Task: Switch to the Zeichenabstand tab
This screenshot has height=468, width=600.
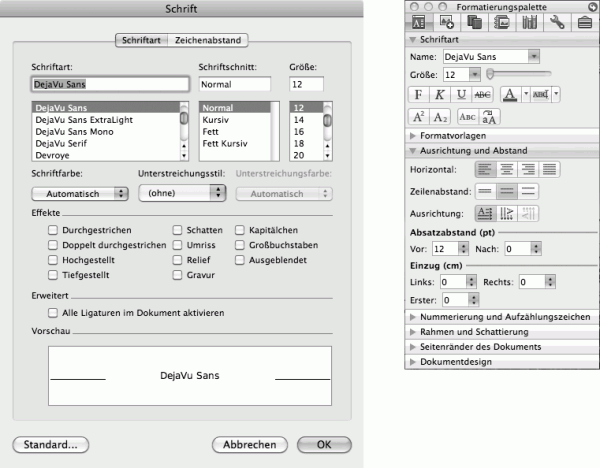Action: 208,40
